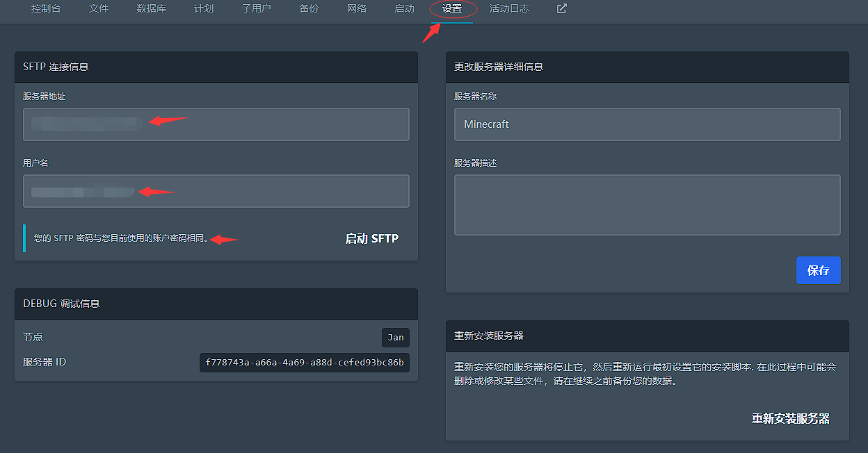Click the blurred 用户名 field
This screenshot has width=868, height=453.
(x=216, y=191)
